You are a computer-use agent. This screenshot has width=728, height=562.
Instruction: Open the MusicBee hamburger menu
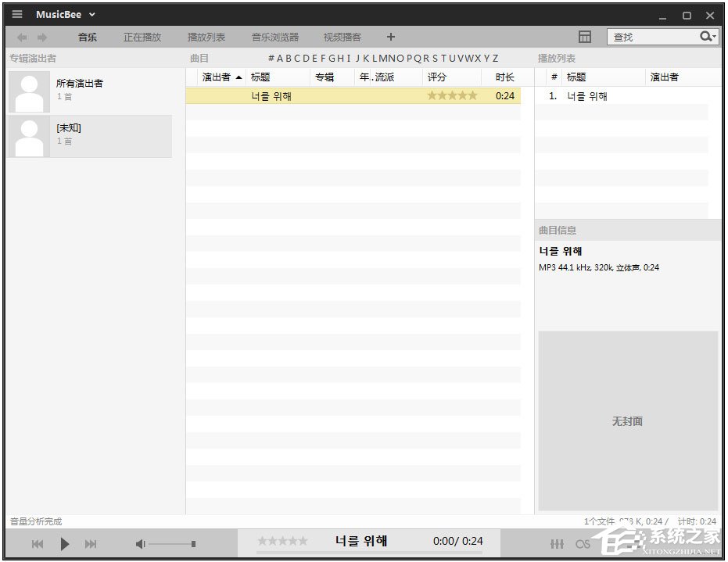coord(16,13)
